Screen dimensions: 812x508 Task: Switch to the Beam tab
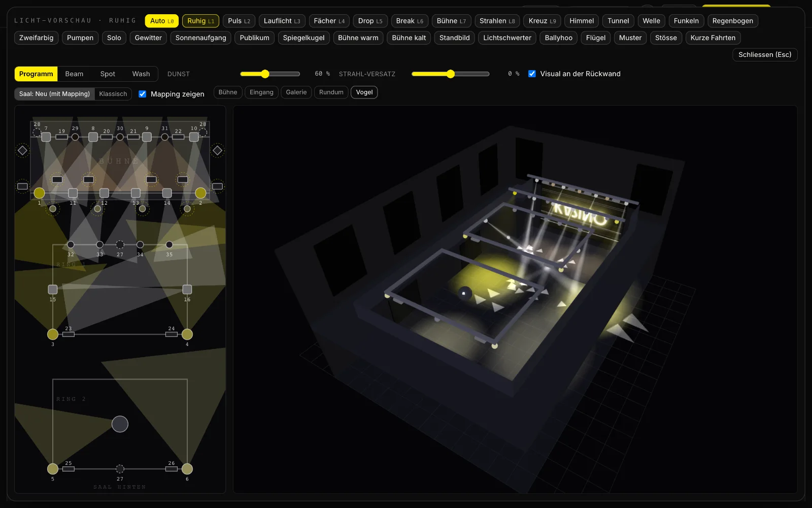pos(74,74)
